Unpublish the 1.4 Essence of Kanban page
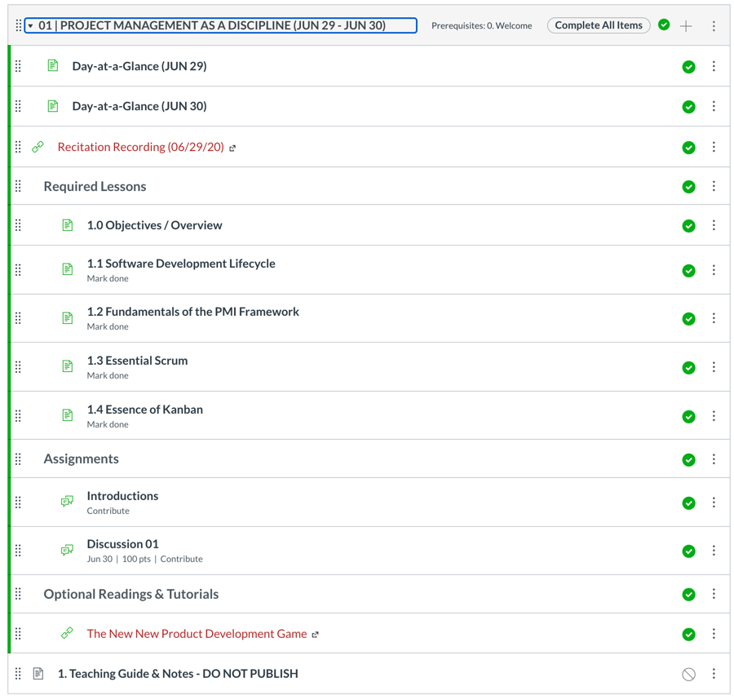The image size is (734, 700). point(689,416)
